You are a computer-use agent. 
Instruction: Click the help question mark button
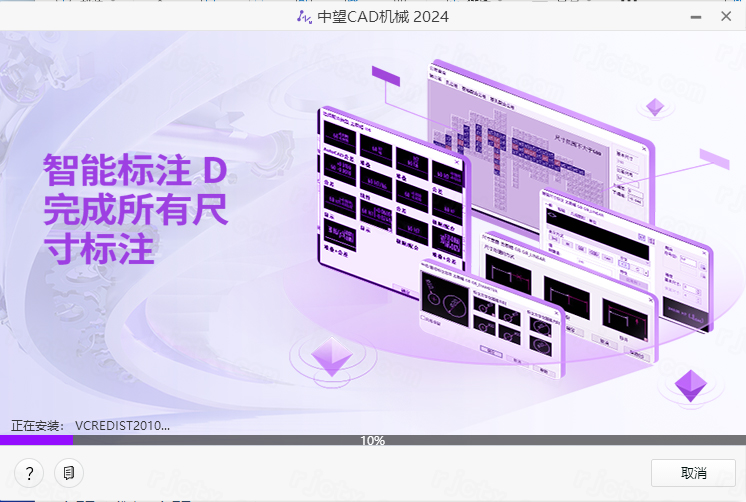pyautogui.click(x=29, y=473)
